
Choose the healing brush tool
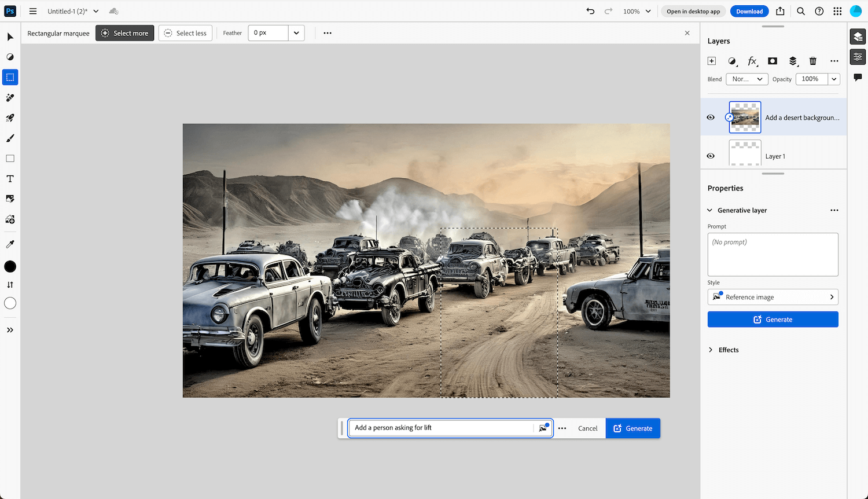click(10, 98)
